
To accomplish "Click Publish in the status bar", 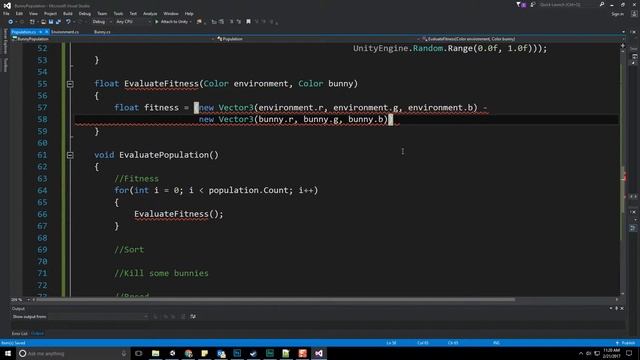I will point(626,343).
